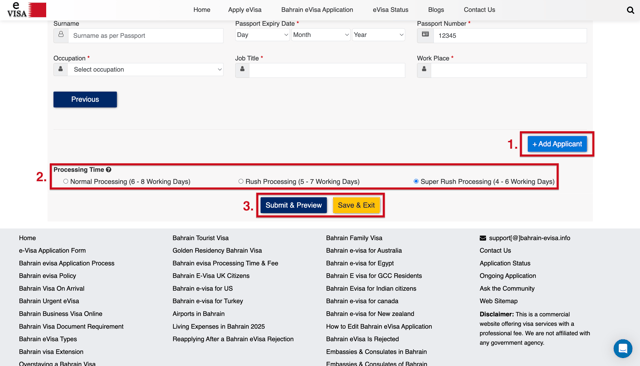This screenshot has width=640, height=366.
Task: Open Golden Residency Bahrain Visa link
Action: pyautogui.click(x=217, y=251)
